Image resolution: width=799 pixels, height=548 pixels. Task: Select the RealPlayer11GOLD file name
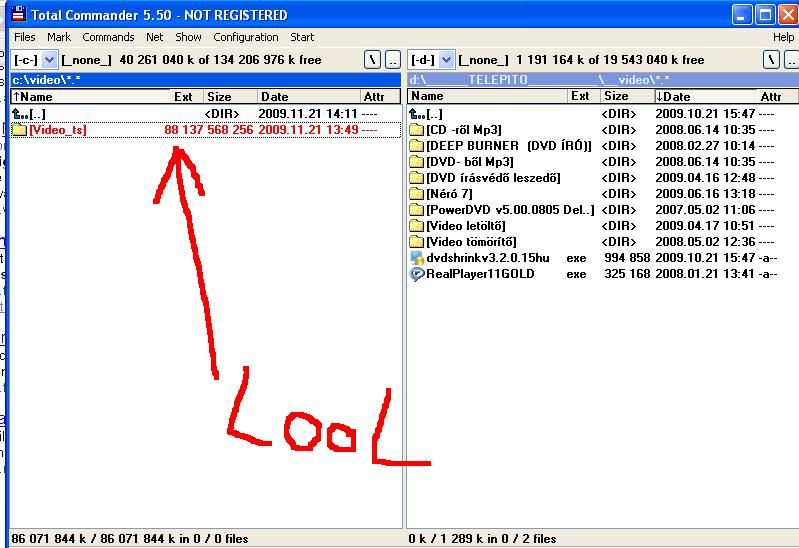[x=480, y=274]
